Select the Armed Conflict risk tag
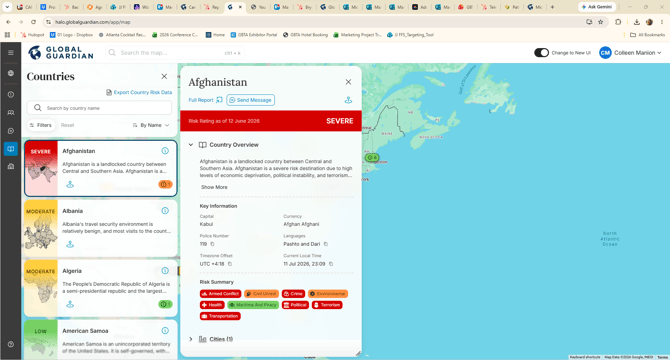This screenshot has width=670, height=360. tap(220, 294)
